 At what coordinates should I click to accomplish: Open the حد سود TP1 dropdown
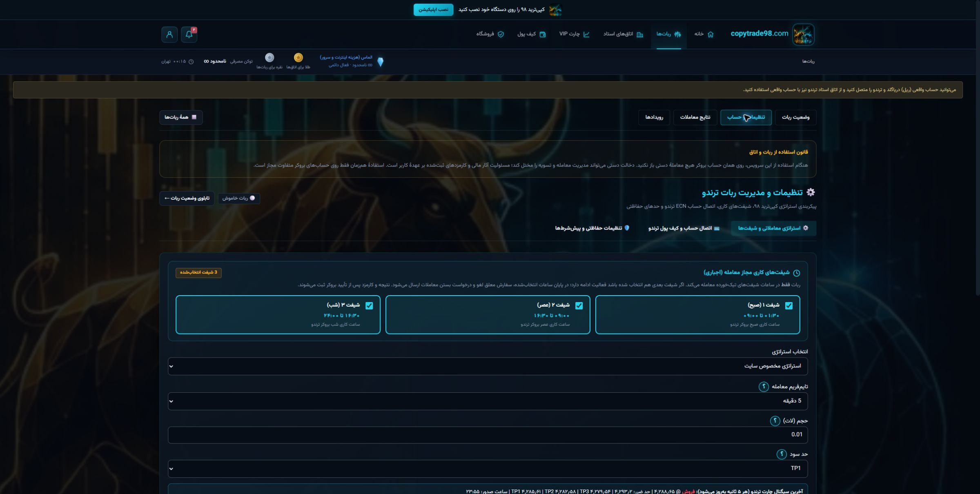coord(488,469)
